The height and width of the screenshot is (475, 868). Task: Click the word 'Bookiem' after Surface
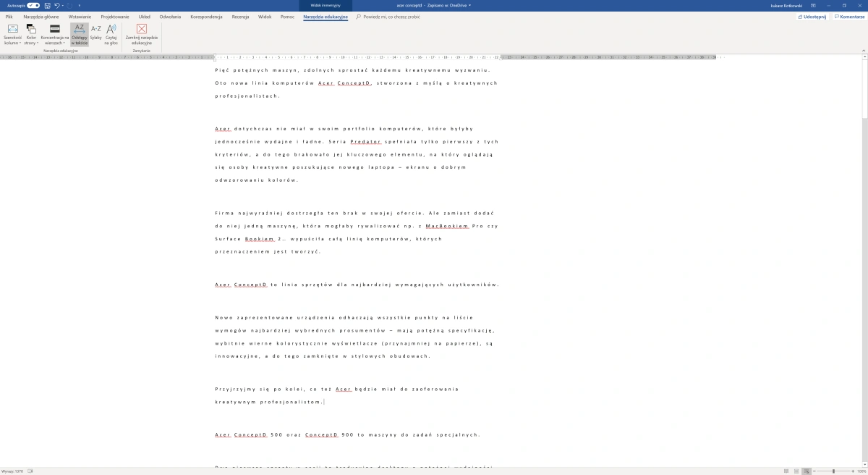click(260, 238)
